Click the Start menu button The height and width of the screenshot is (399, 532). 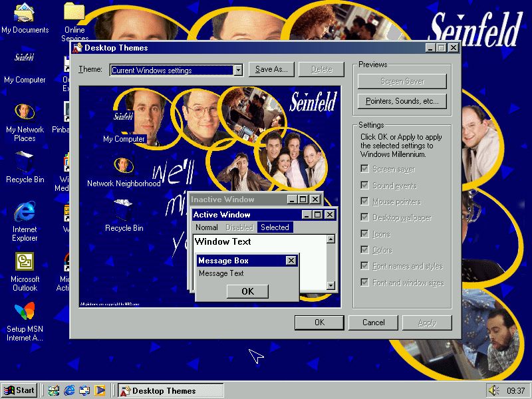pos(19,390)
